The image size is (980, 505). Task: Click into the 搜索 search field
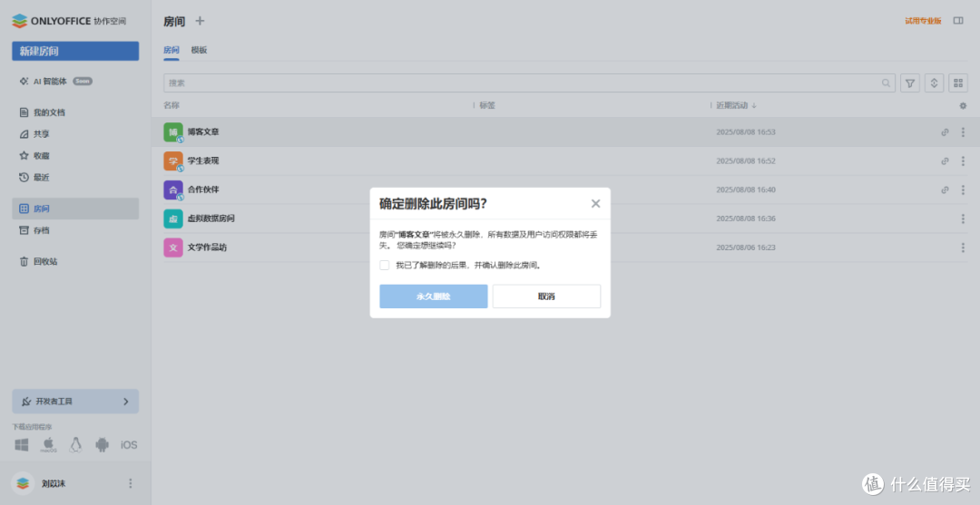tap(529, 83)
